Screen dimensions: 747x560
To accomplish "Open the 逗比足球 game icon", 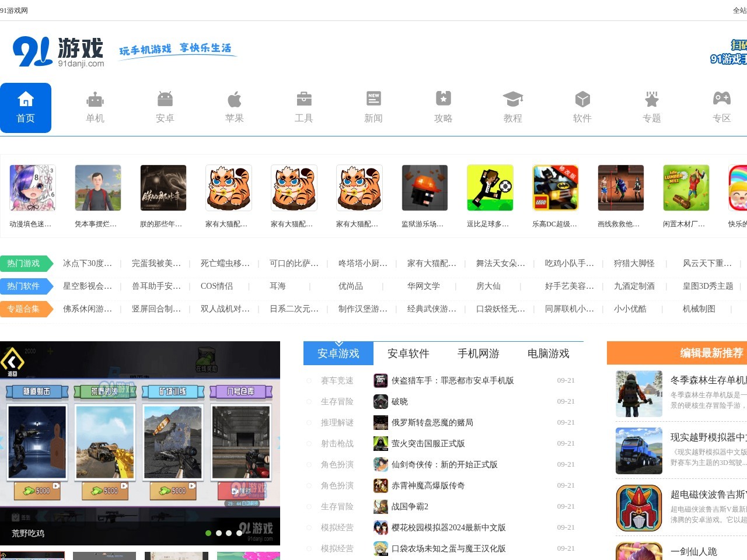I will (490, 188).
